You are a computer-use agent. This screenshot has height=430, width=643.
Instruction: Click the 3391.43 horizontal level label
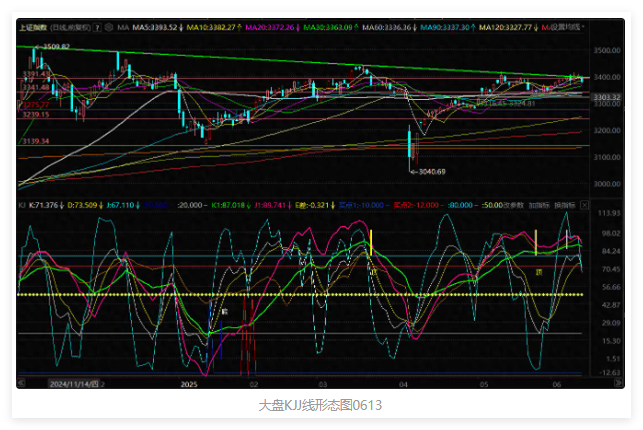[36, 74]
